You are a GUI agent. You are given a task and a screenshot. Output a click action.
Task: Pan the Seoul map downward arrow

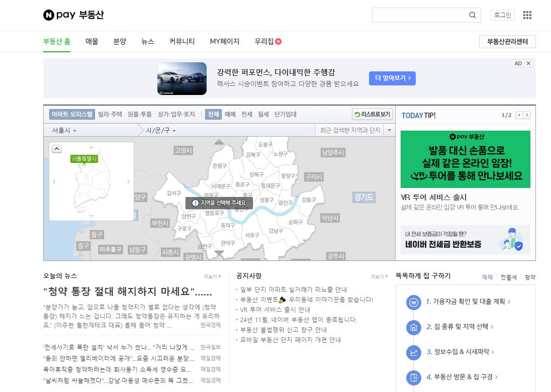pos(219,253)
